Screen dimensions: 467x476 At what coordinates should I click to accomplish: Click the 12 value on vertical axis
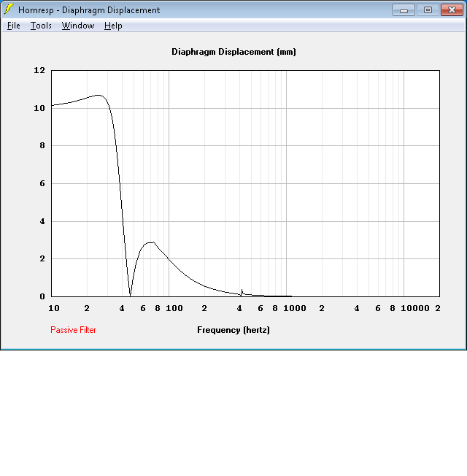pyautogui.click(x=39, y=70)
